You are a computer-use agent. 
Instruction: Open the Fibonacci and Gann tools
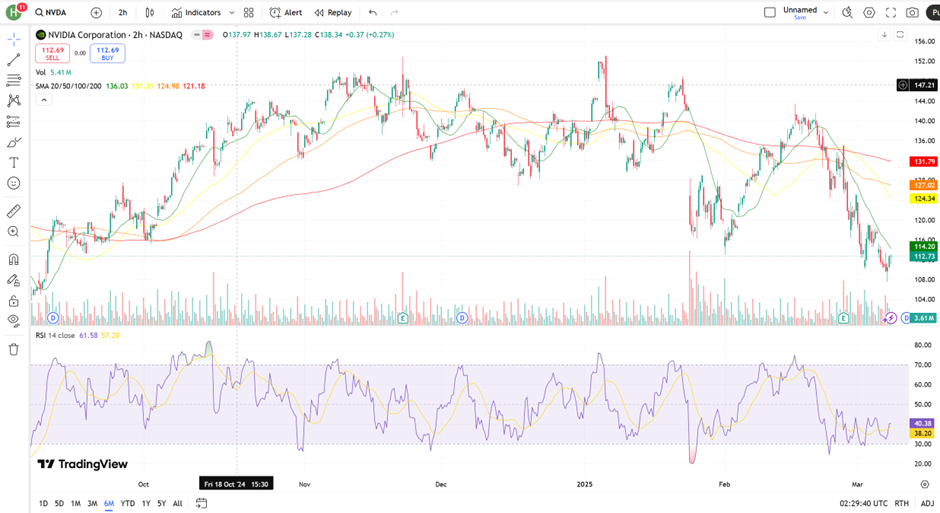coord(14,80)
